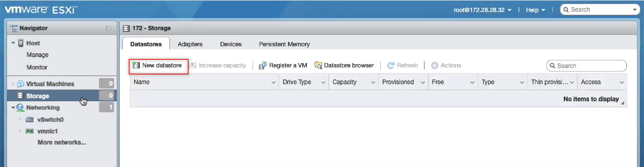The height and width of the screenshot is (167, 644).
Task: Click the New datastore label
Action: click(162, 65)
